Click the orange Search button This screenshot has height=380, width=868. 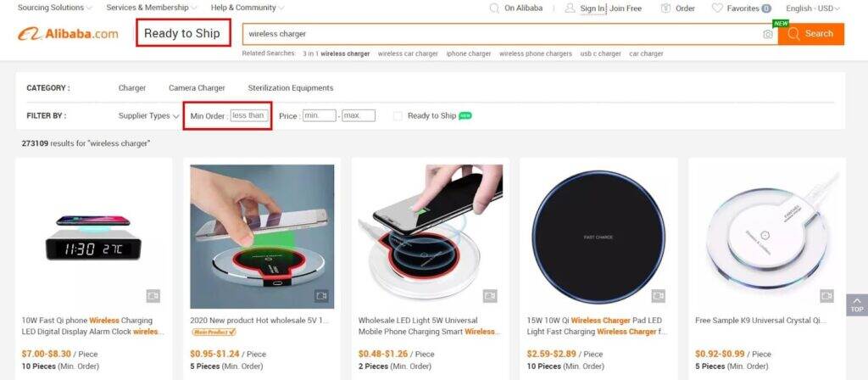(811, 34)
